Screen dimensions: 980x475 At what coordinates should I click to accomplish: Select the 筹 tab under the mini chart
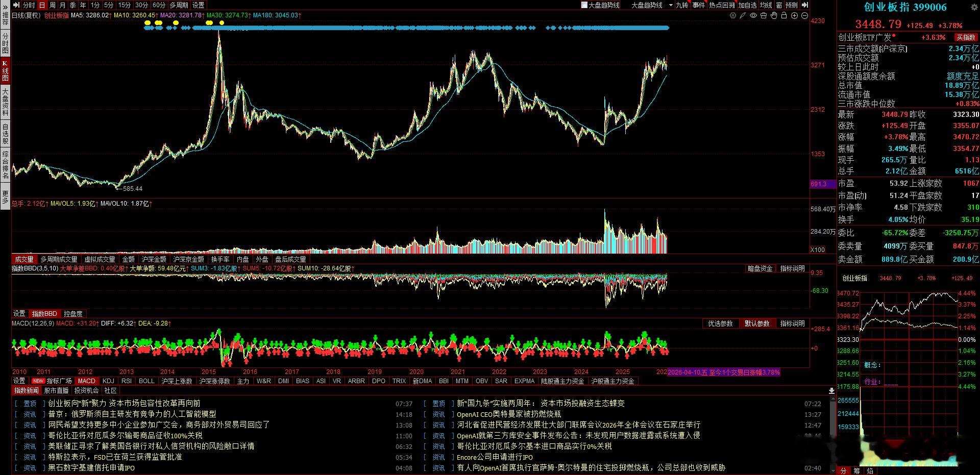856,471
